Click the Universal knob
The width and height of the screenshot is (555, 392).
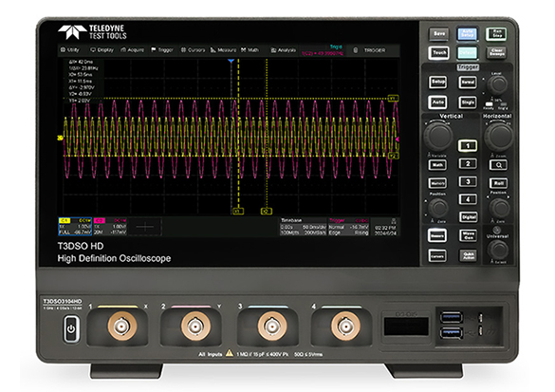coord(498,250)
